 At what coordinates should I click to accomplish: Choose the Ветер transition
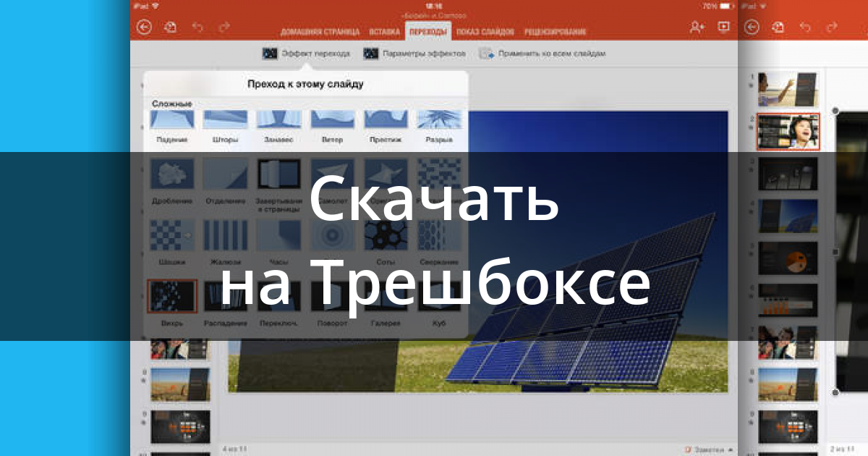332,127
